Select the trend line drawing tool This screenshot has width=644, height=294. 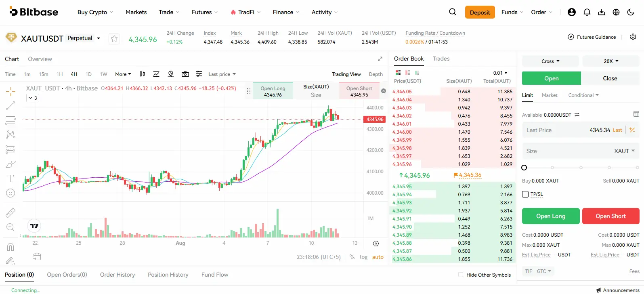pyautogui.click(x=10, y=106)
